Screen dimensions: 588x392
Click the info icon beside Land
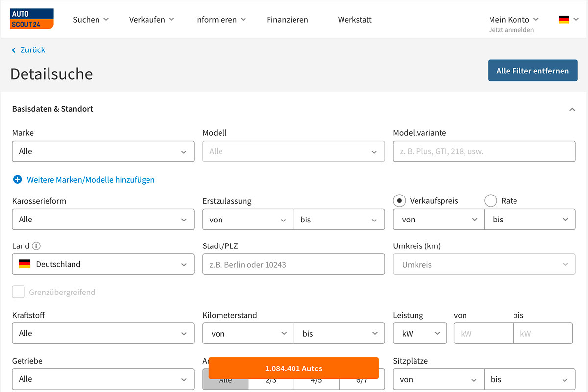point(36,246)
